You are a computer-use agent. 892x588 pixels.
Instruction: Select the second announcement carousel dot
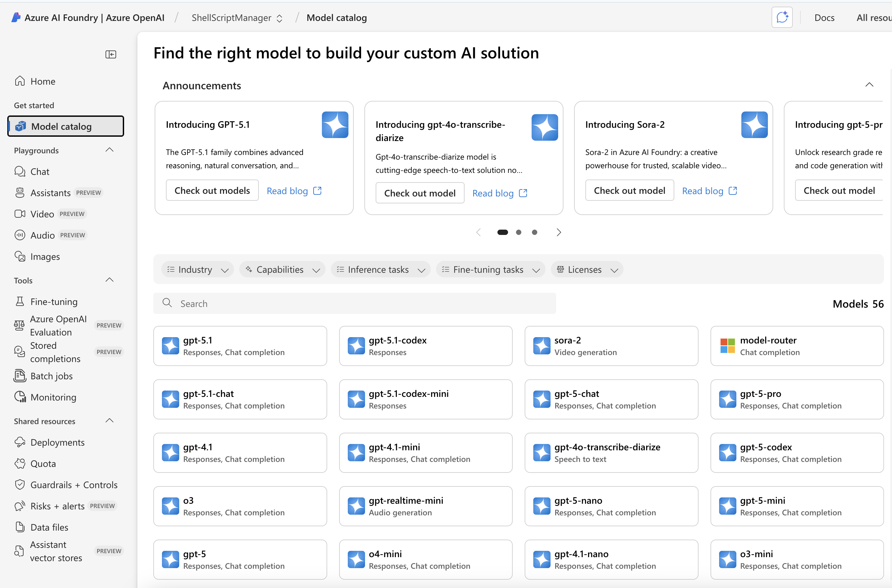pos(519,233)
